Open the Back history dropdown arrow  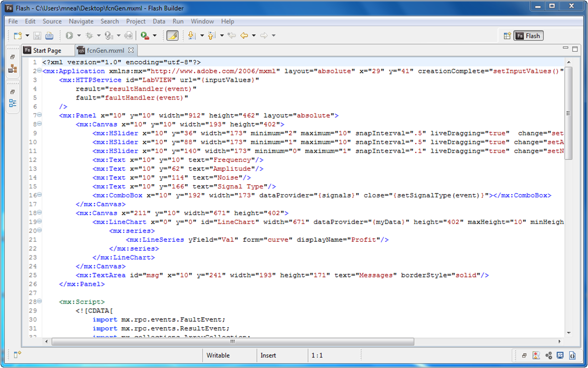pyautogui.click(x=254, y=36)
